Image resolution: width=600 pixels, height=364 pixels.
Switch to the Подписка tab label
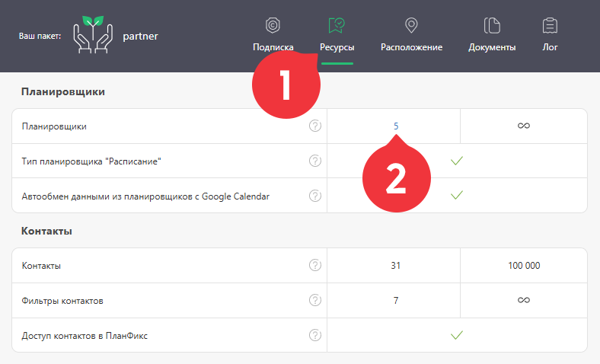[x=273, y=47]
